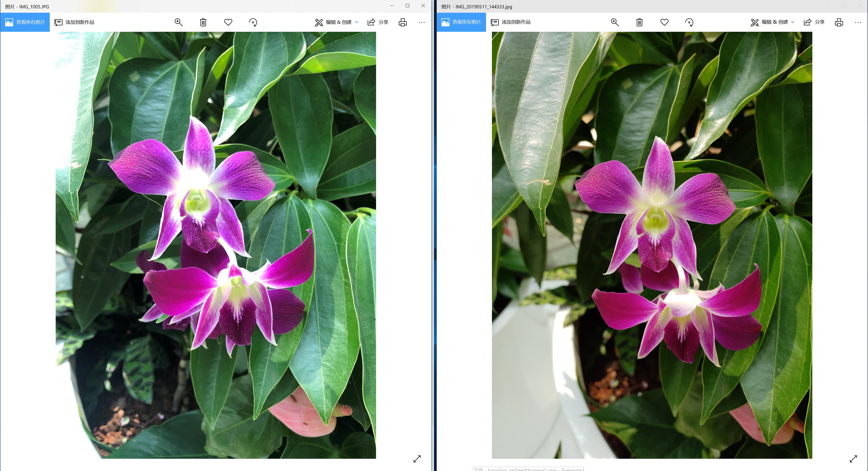Image resolution: width=868 pixels, height=471 pixels.
Task: Toggle heart favorite in right Photos window
Action: 664,22
